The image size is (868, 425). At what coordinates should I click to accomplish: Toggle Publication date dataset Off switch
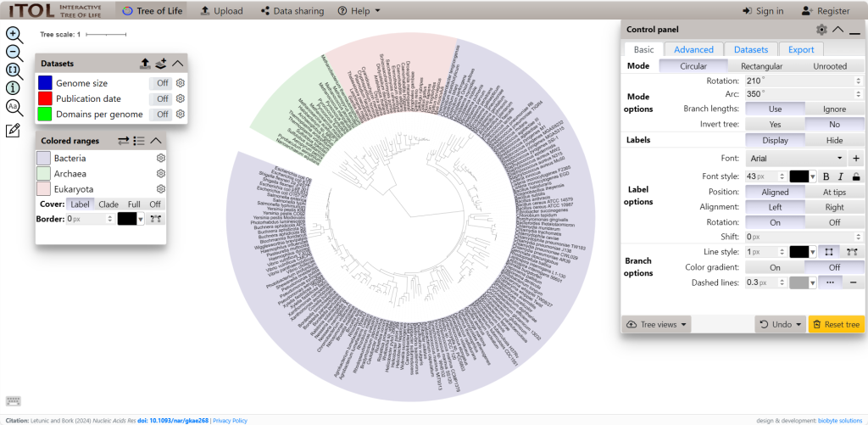tap(161, 98)
